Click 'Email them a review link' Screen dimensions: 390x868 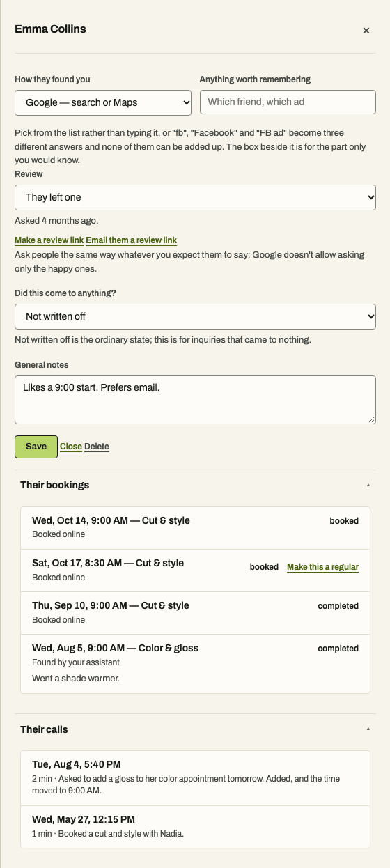pos(131,240)
